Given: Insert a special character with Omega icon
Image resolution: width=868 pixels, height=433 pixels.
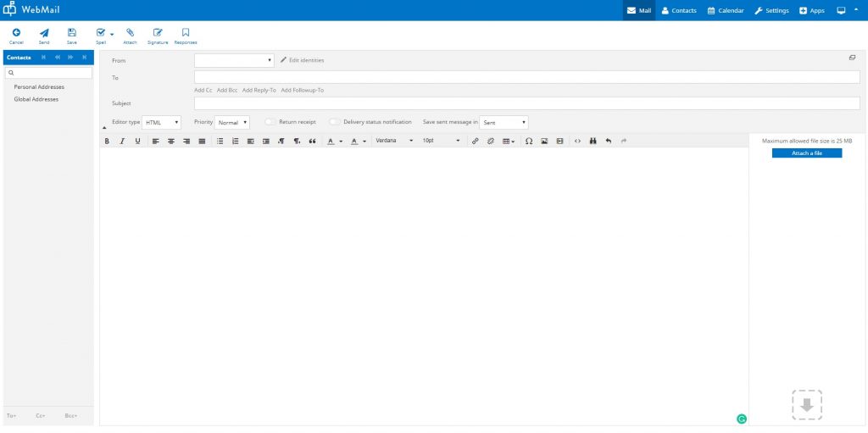Looking at the screenshot, I should coord(529,142).
